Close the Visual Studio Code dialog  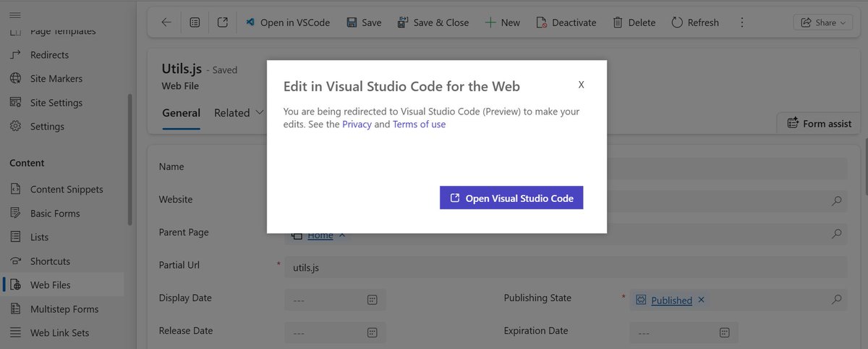click(x=581, y=85)
